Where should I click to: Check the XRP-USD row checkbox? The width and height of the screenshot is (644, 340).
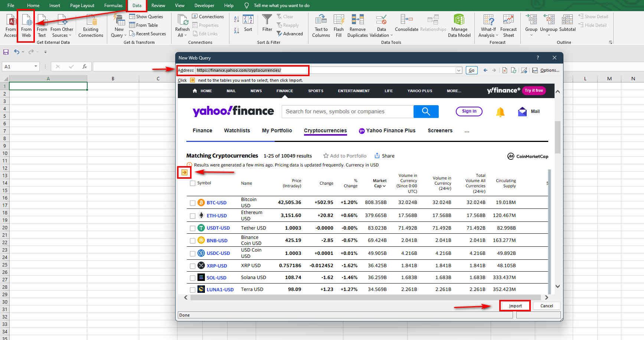coord(192,266)
